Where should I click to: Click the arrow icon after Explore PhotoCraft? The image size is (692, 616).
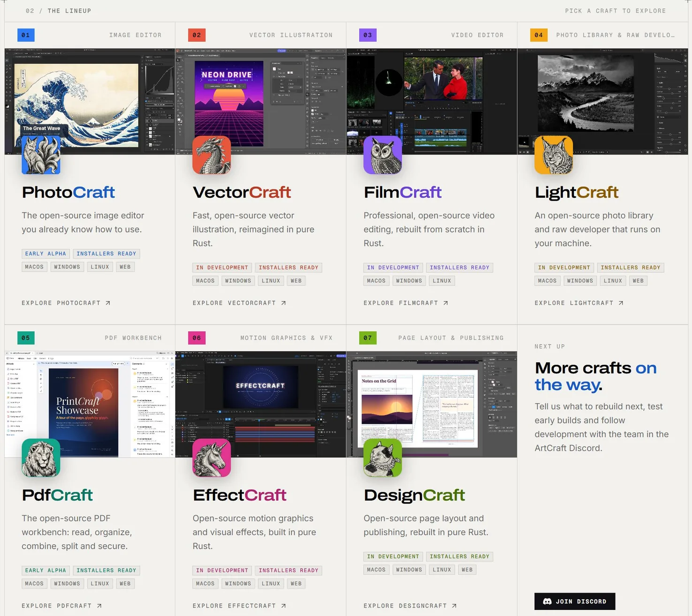[108, 303]
